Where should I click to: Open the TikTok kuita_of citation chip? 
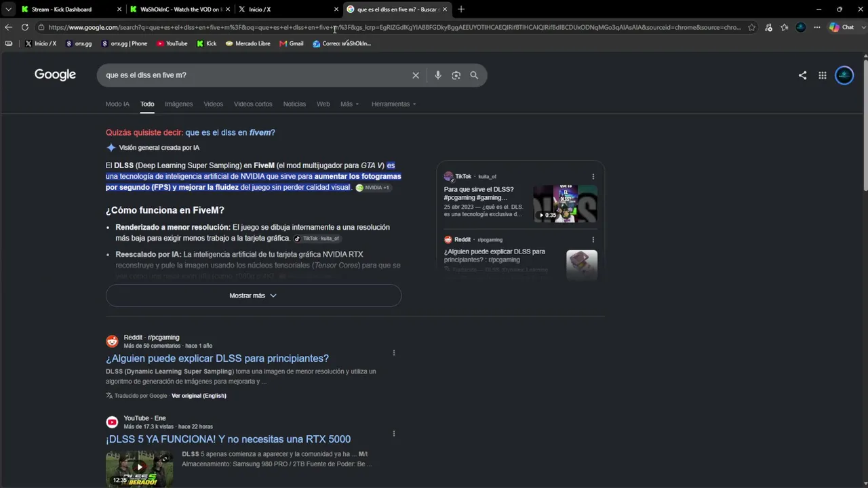pos(317,239)
